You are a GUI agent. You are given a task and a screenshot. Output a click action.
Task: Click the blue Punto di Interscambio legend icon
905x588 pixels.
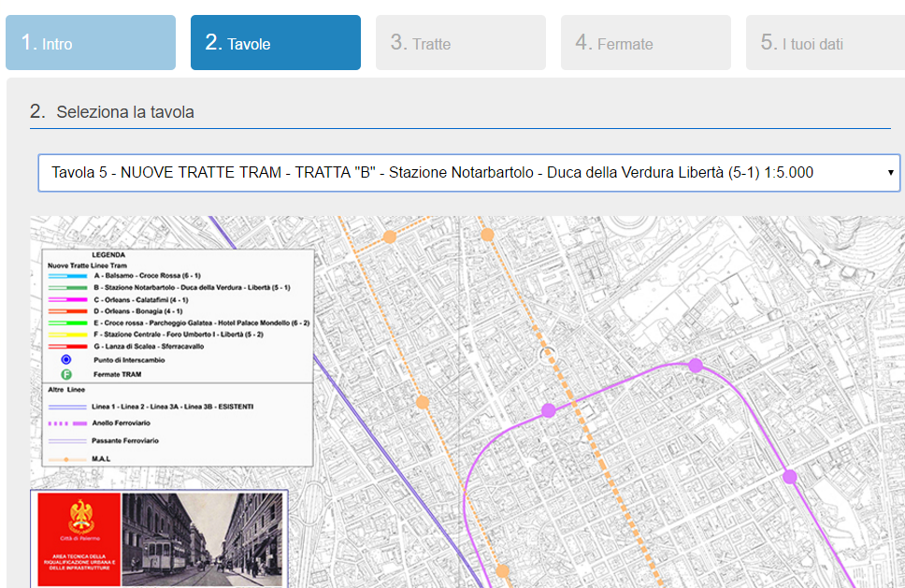click(x=66, y=359)
